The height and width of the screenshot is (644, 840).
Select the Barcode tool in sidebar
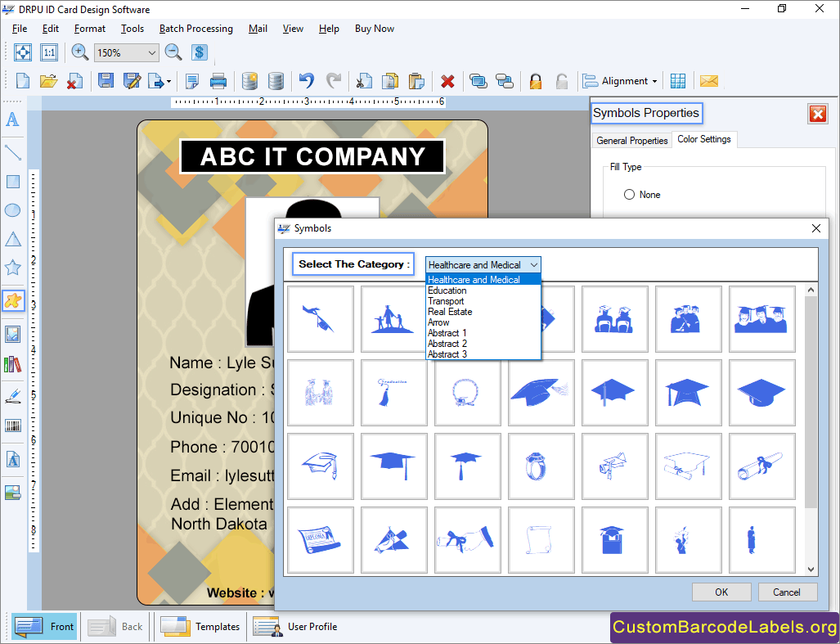pos(13,426)
